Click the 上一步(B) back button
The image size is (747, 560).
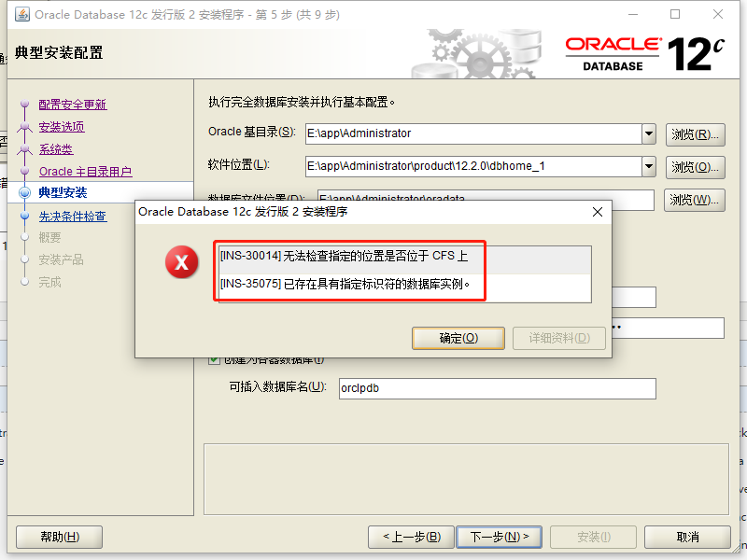[x=412, y=538]
